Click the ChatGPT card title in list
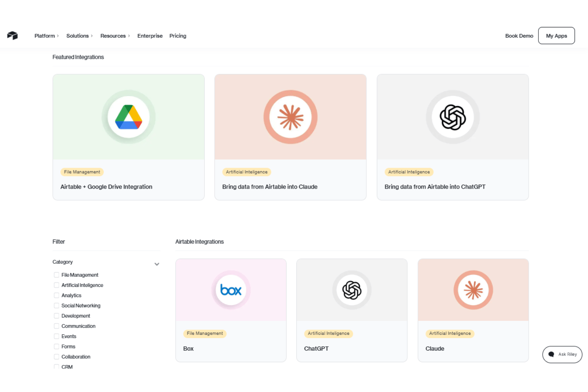 [x=316, y=349]
